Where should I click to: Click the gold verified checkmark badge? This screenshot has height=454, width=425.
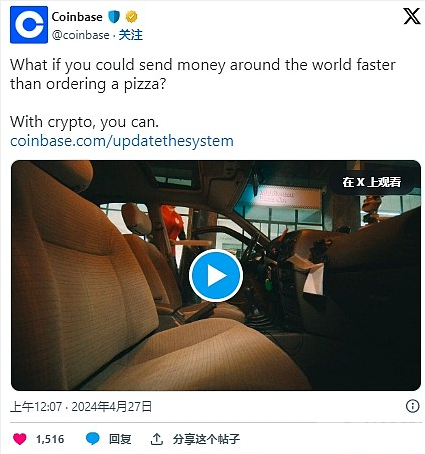point(131,17)
